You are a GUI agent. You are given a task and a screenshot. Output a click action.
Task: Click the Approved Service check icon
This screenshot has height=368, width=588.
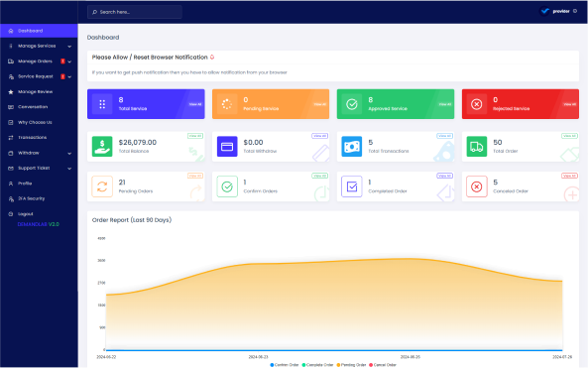coord(352,104)
